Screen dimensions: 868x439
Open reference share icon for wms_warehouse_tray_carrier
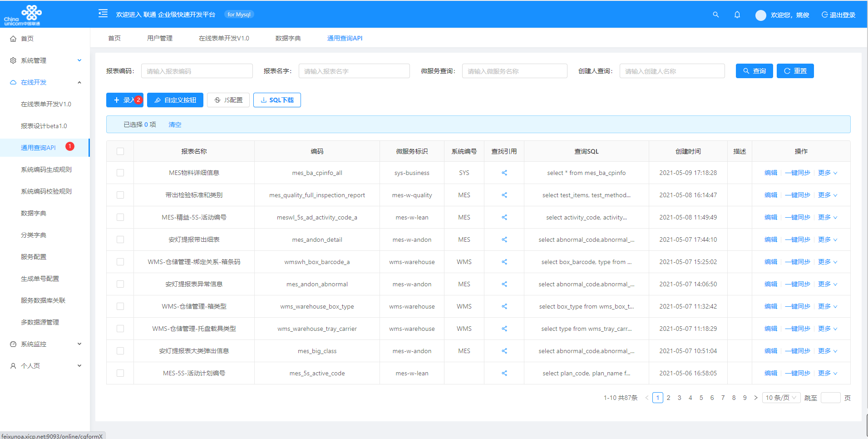(x=504, y=329)
